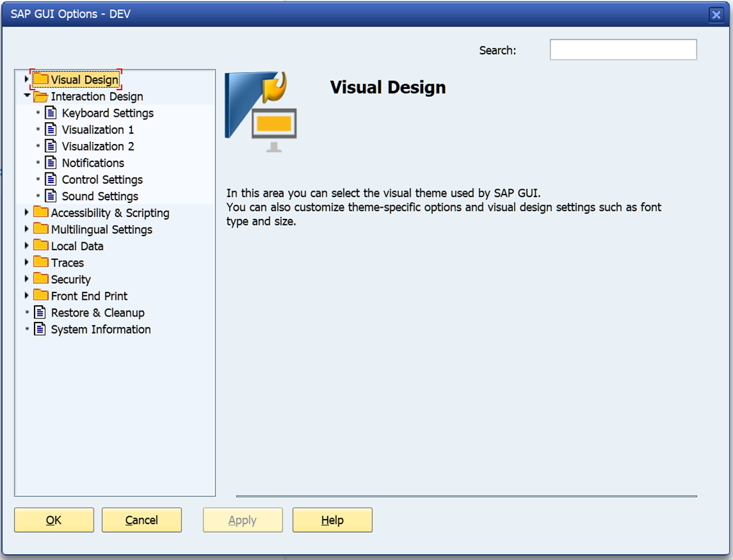This screenshot has height=560, width=733.
Task: Select Traces label in tree
Action: [67, 263]
